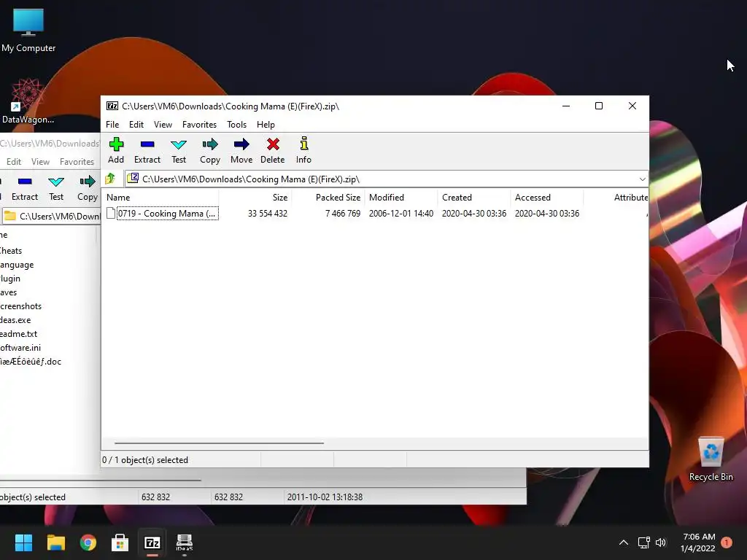Open the network tray icon

643,542
